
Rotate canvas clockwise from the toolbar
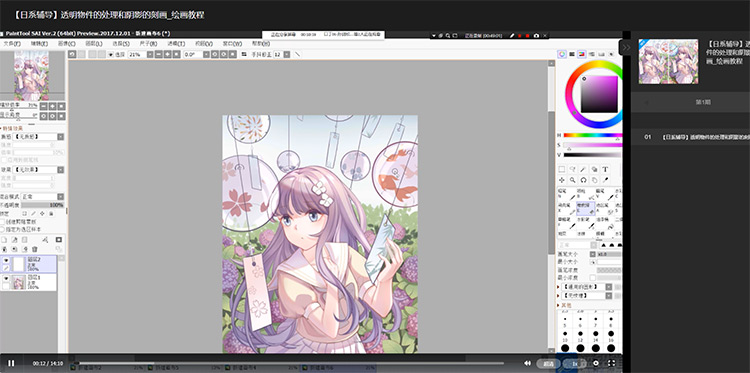click(x=223, y=55)
